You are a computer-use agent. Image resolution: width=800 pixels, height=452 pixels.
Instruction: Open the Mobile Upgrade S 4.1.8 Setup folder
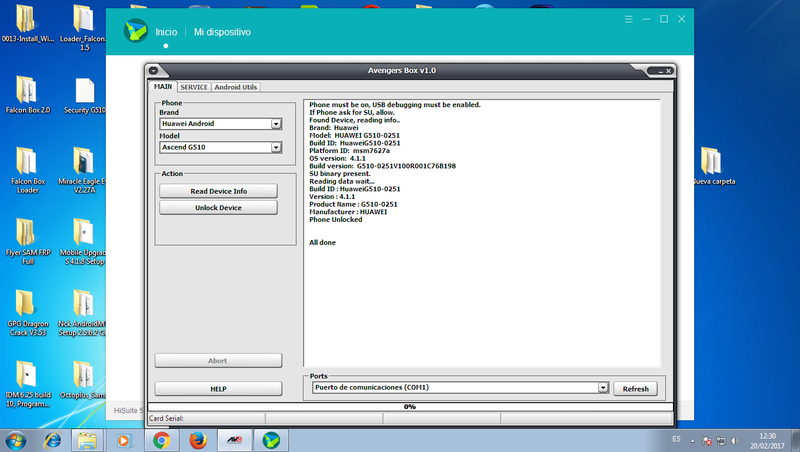point(82,242)
